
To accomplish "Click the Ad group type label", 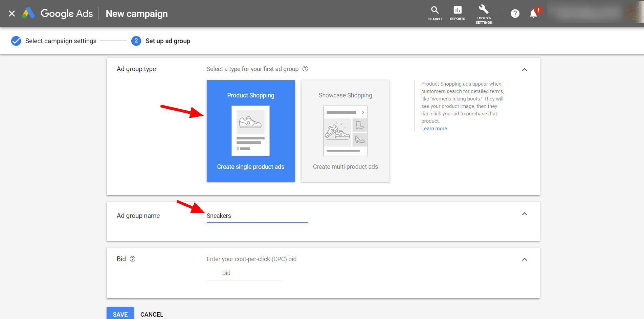I will click(x=136, y=69).
